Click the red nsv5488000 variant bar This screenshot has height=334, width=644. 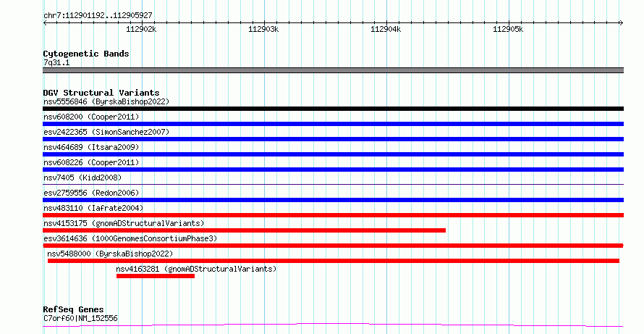click(x=334, y=261)
